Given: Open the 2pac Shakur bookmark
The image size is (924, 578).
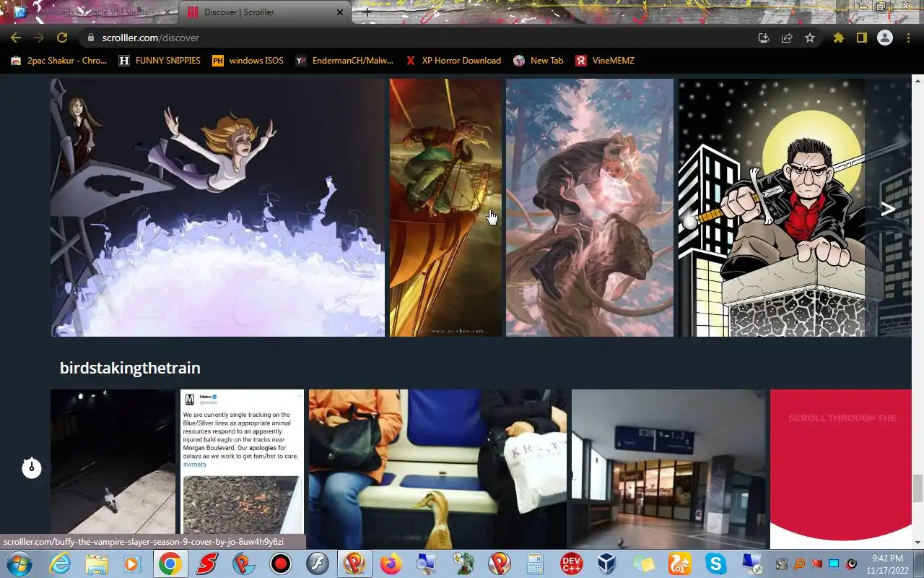Looking at the screenshot, I should point(59,61).
